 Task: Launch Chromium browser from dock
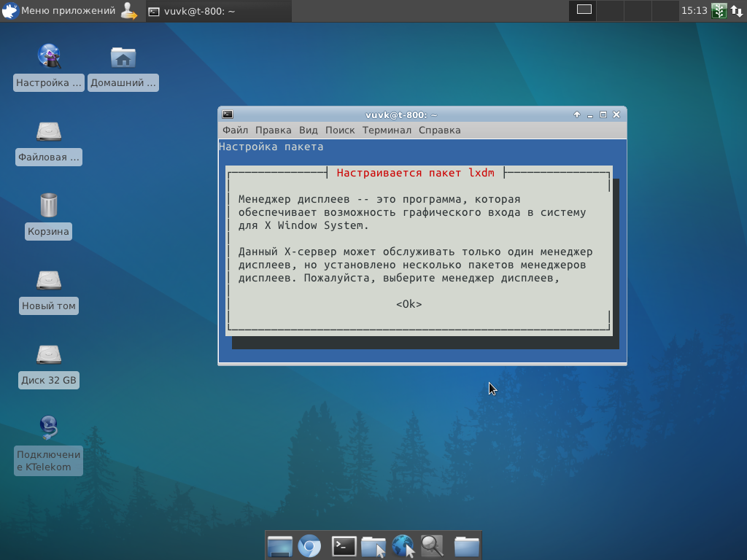[x=309, y=545]
